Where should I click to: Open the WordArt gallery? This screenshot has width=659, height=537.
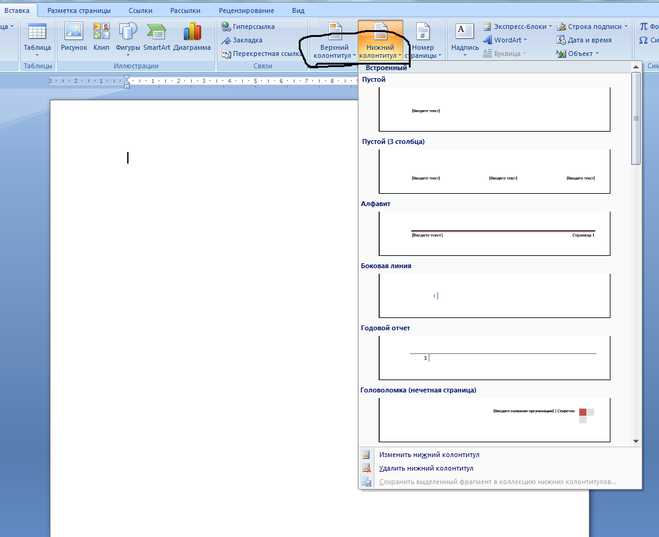tap(504, 40)
